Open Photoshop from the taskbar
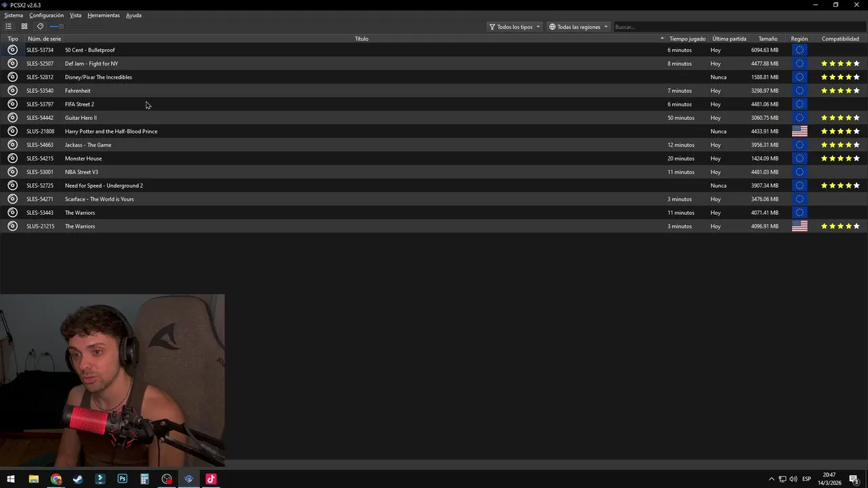 pyautogui.click(x=122, y=479)
